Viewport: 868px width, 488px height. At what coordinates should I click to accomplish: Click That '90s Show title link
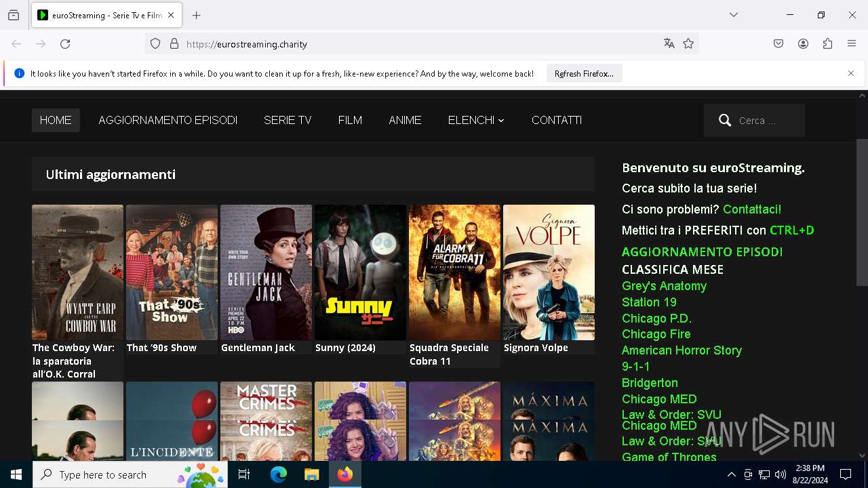[x=161, y=348]
